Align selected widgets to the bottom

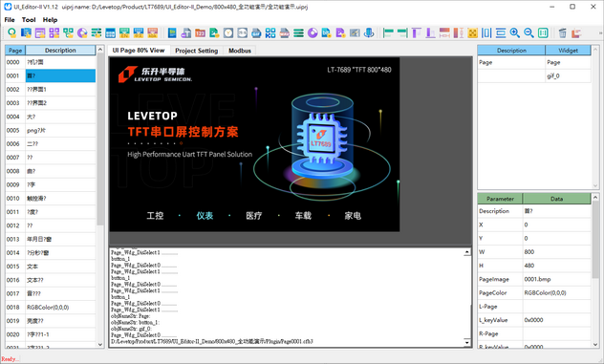(x=430, y=33)
